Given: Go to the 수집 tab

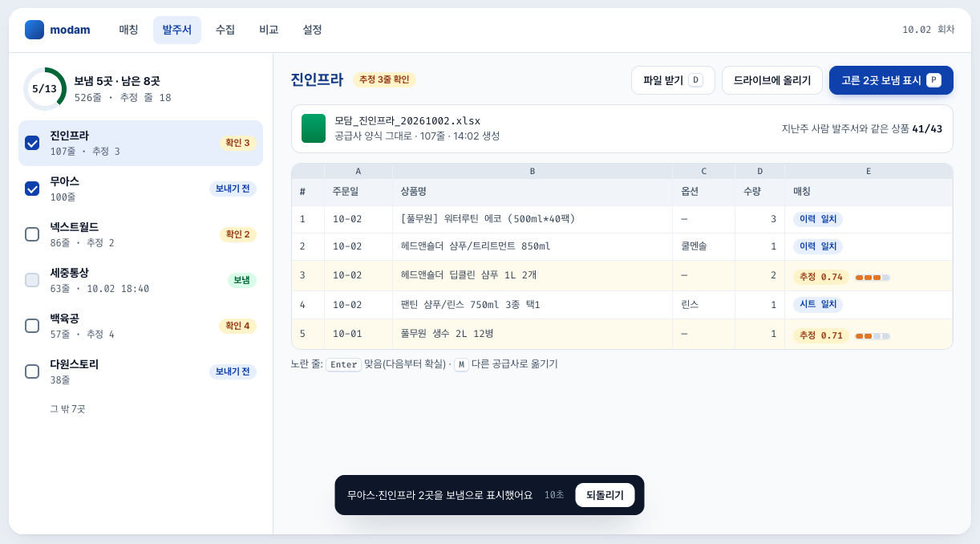Looking at the screenshot, I should (225, 30).
